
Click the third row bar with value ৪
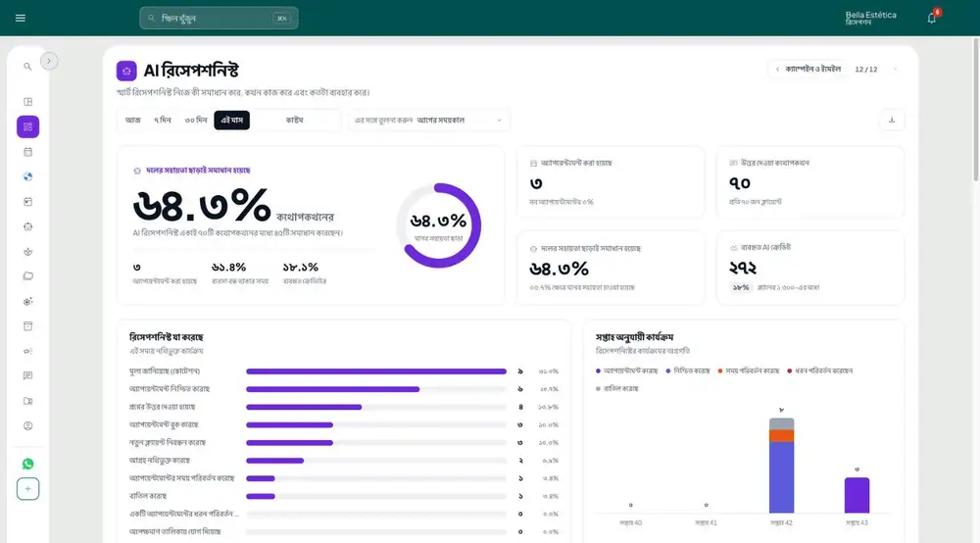pos(304,407)
